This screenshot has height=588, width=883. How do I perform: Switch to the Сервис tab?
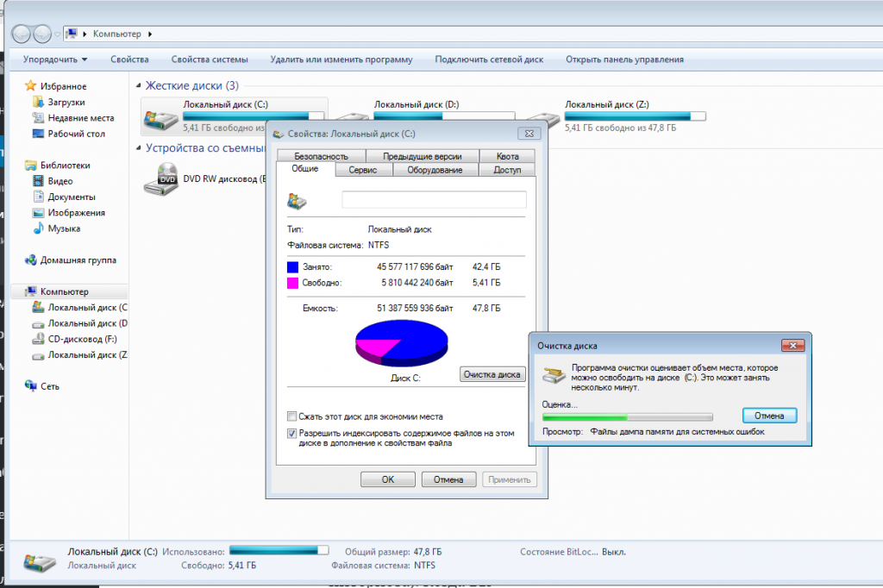point(363,170)
